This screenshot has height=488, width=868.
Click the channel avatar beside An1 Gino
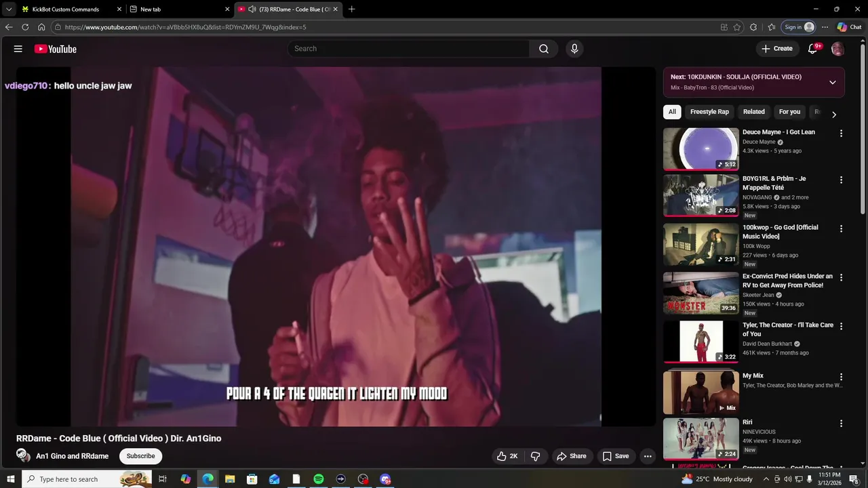(x=23, y=455)
